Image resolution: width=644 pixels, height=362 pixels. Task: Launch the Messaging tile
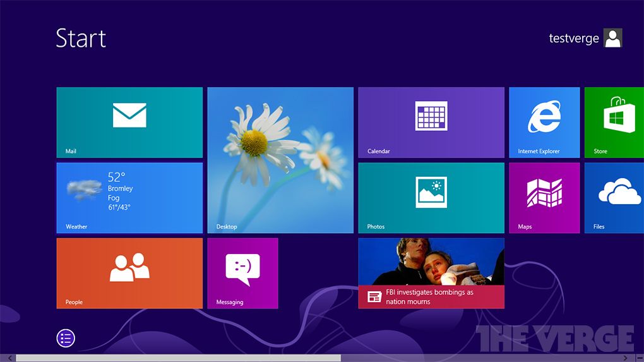pos(242,273)
